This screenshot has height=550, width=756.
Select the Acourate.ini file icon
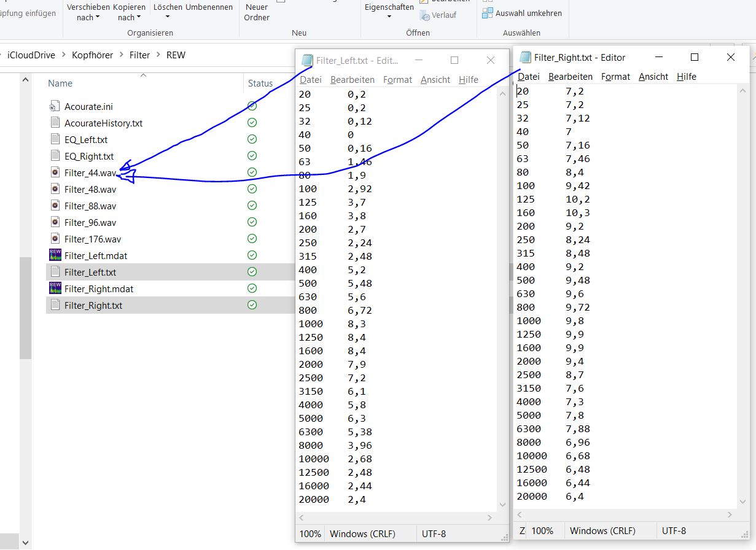[x=55, y=106]
